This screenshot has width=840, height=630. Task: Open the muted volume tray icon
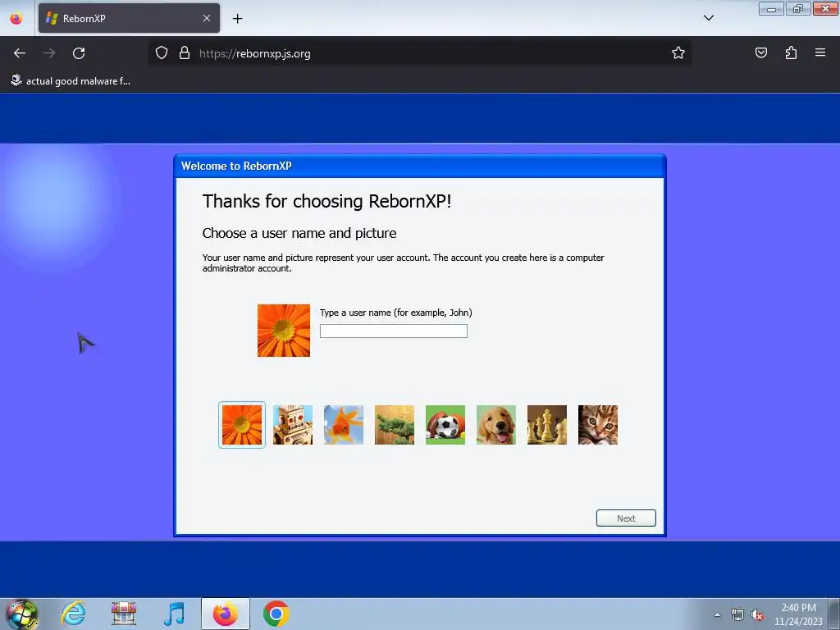pyautogui.click(x=757, y=614)
